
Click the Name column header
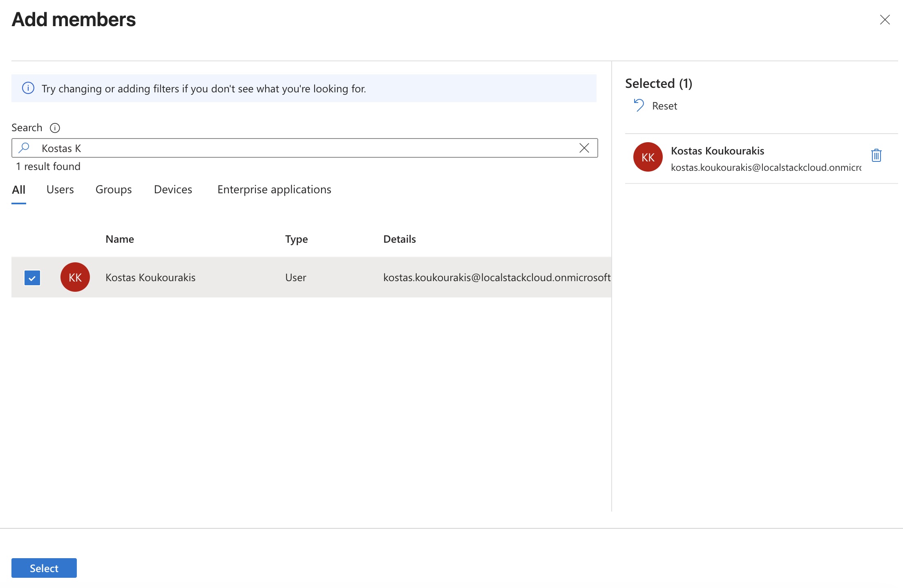tap(120, 239)
